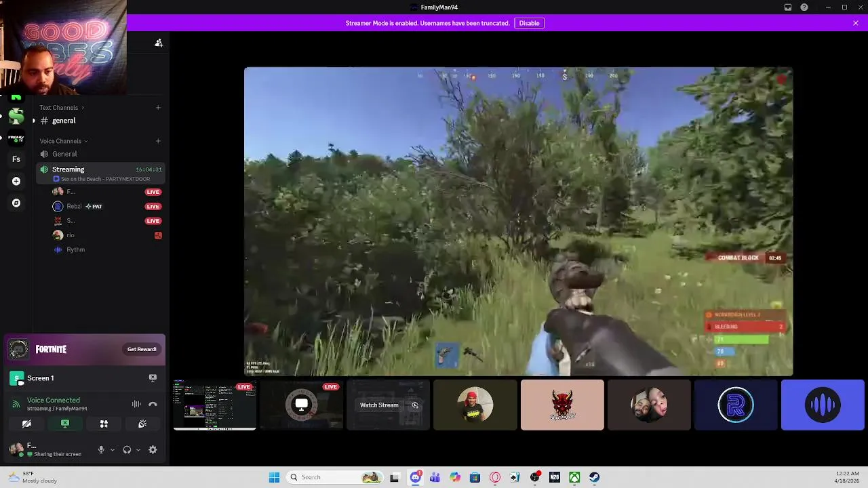The height and width of the screenshot is (488, 868).
Task: Open Discord from the taskbar
Action: pyautogui.click(x=416, y=477)
